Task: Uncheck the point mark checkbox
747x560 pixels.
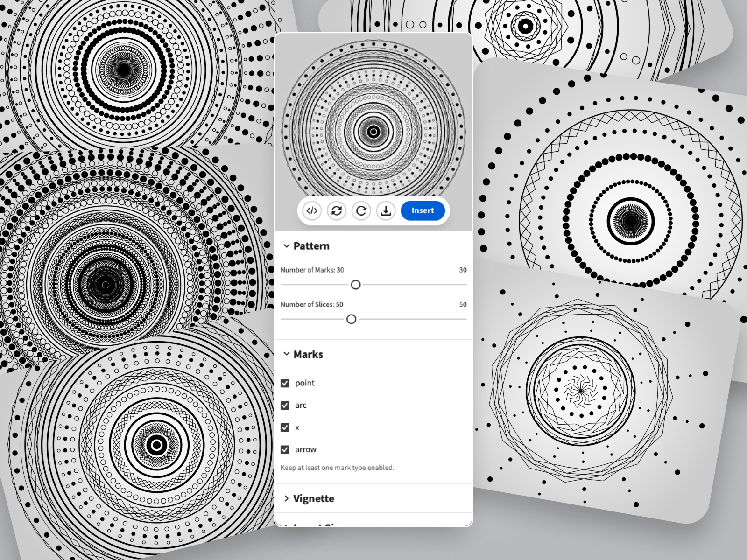Action: [285, 383]
